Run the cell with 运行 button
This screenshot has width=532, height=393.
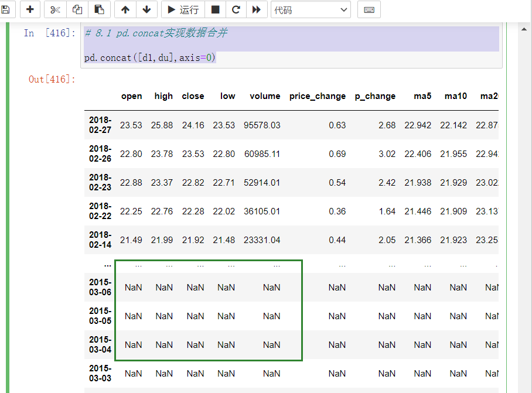pos(183,9)
